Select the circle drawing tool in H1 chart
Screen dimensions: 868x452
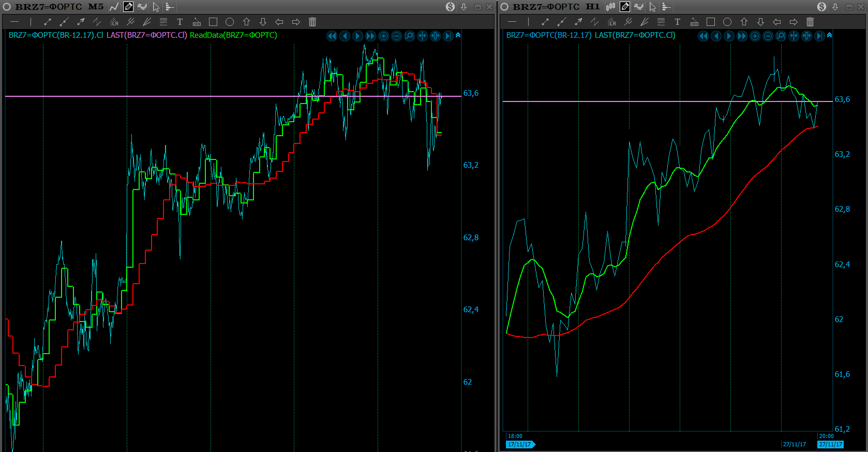tap(727, 22)
